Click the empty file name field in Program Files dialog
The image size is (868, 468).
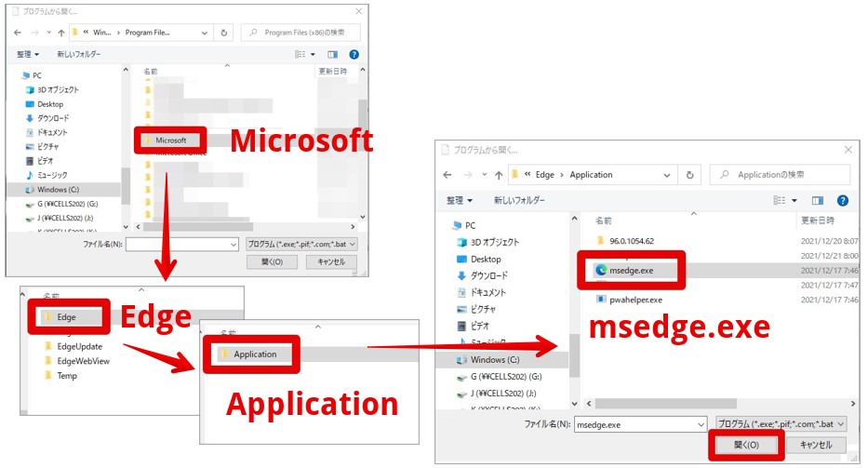pyautogui.click(x=182, y=245)
